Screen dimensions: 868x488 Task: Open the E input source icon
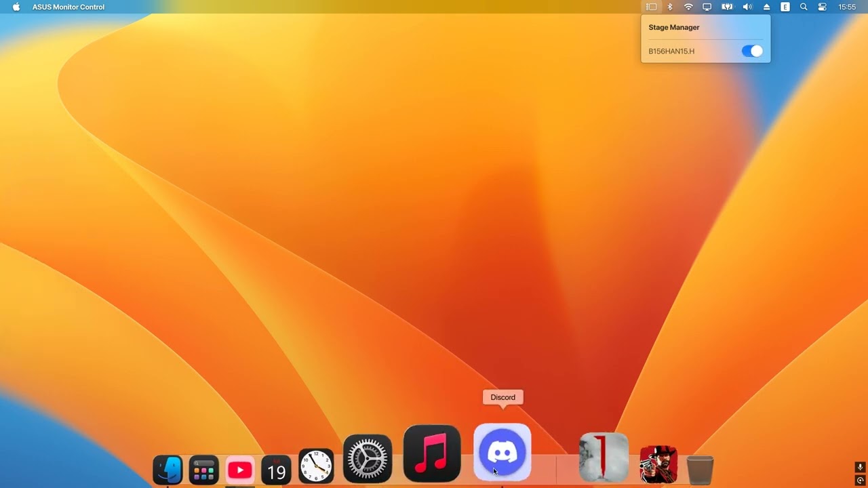[x=785, y=7]
